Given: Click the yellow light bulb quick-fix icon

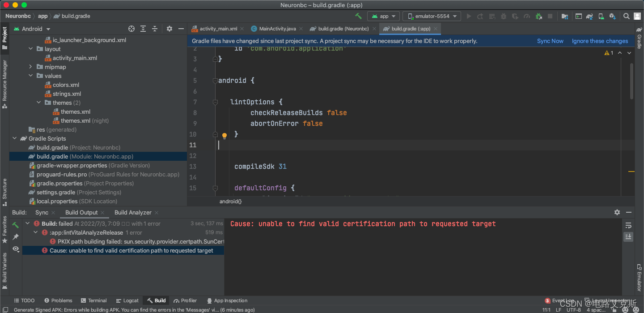Looking at the screenshot, I should point(225,135).
